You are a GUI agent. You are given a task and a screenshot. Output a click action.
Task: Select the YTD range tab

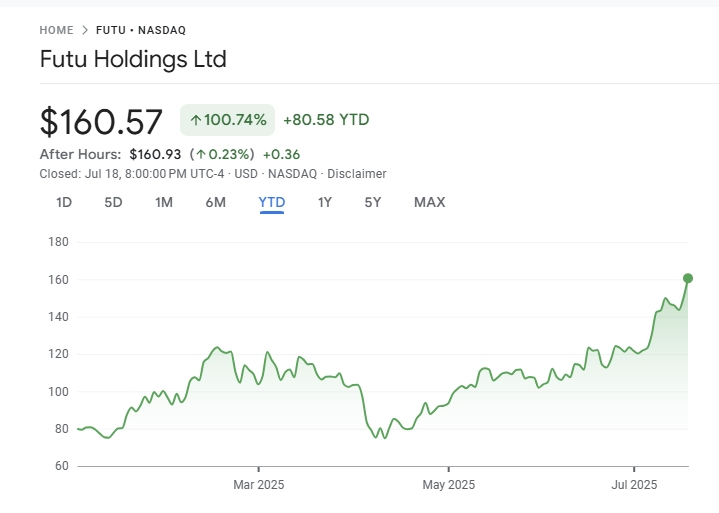point(272,202)
